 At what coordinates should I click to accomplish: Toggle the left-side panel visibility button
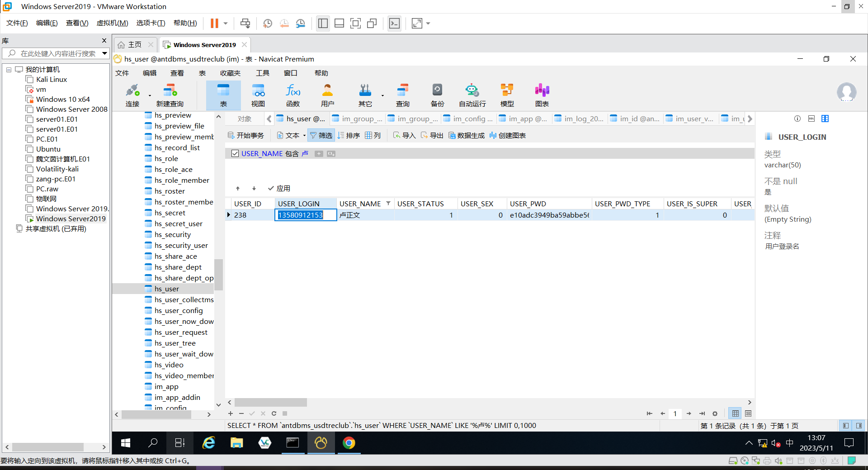pyautogui.click(x=845, y=426)
